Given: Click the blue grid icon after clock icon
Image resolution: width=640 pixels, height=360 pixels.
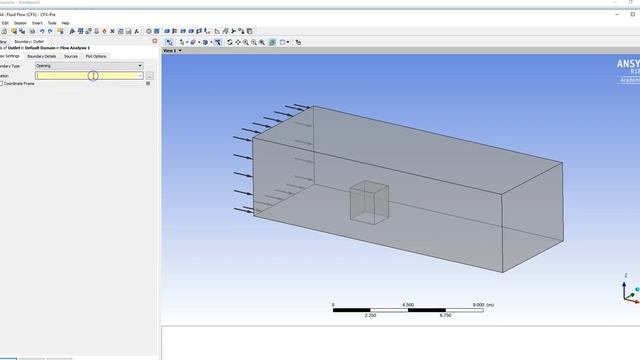Looking at the screenshot, I should click(157, 31).
